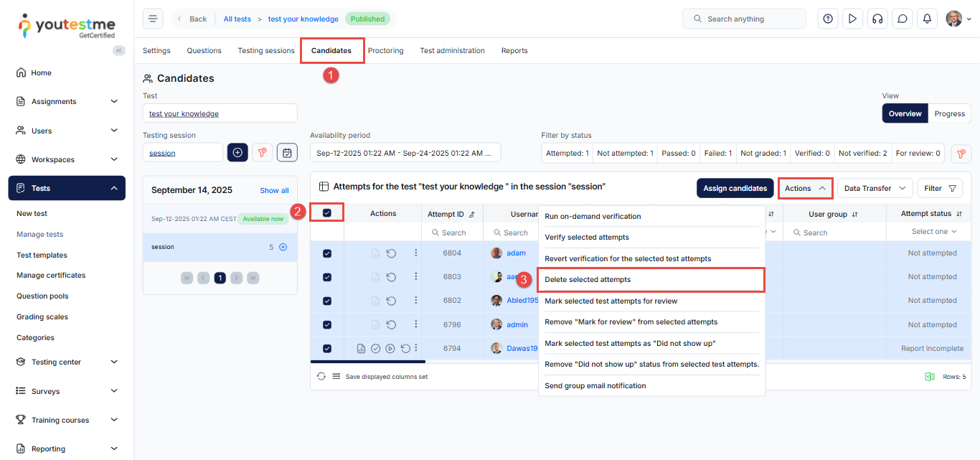This screenshot has height=460, width=980.
Task: Switch to the Proctoring tab
Action: (385, 51)
